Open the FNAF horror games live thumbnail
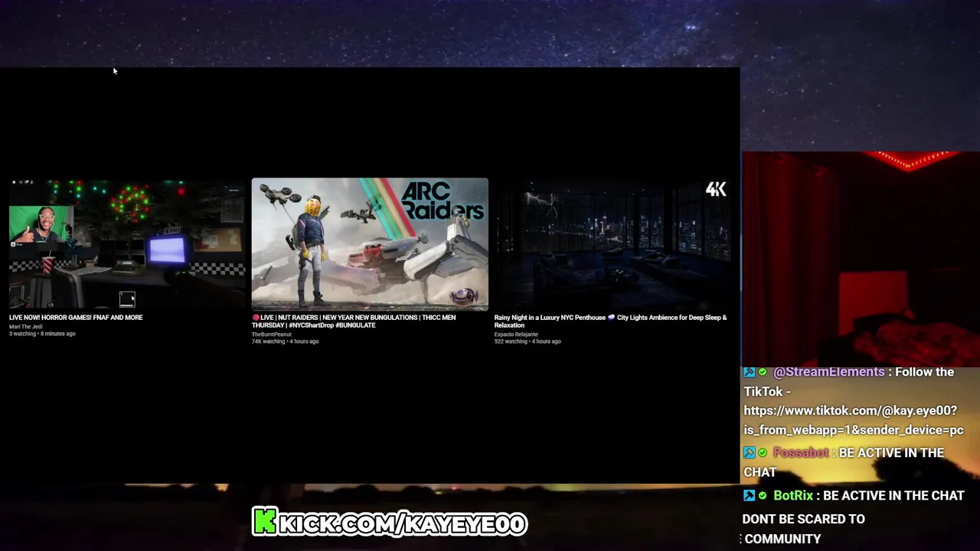Image resolution: width=980 pixels, height=551 pixels. [127, 244]
